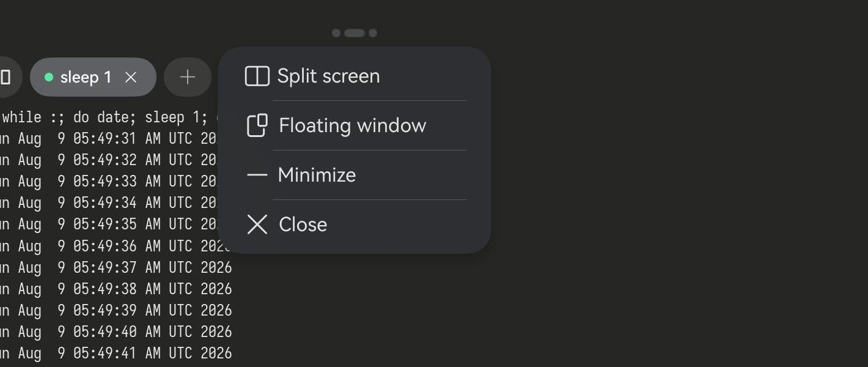The width and height of the screenshot is (868, 367).
Task: Click the large X icon beside Close
Action: click(x=257, y=224)
